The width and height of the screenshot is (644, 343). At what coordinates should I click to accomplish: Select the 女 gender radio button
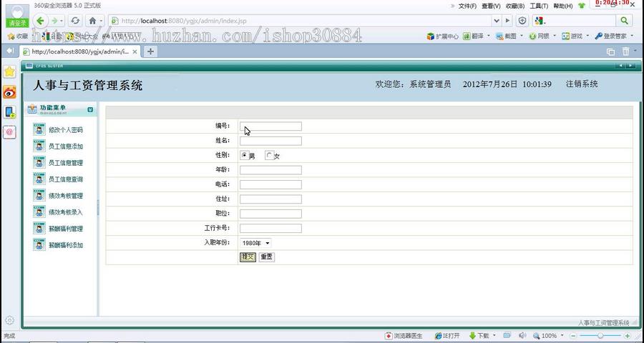[x=270, y=155]
